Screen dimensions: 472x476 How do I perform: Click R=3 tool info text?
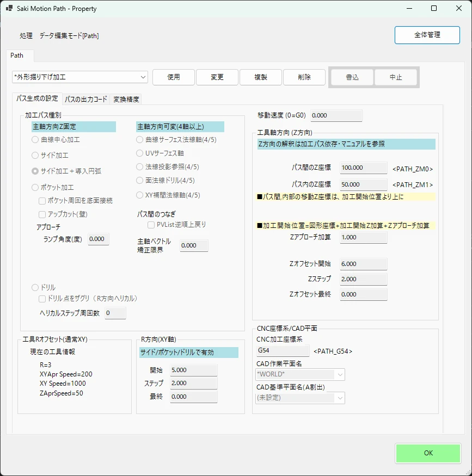45,365
